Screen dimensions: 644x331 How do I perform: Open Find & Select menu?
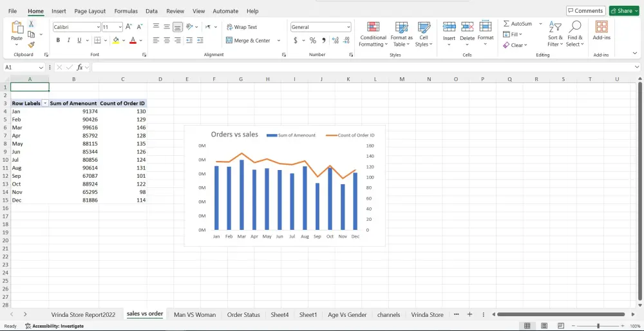tap(575, 34)
